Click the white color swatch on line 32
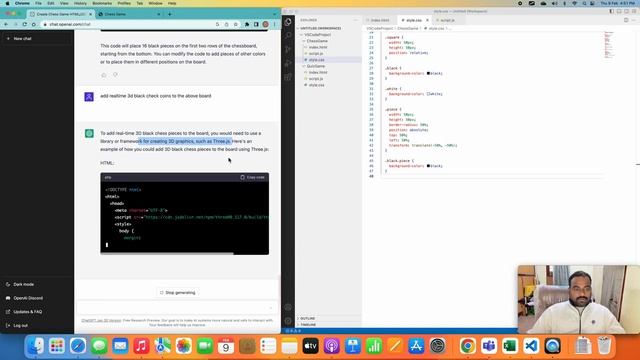Screen dimensions: 640x360 (428, 94)
